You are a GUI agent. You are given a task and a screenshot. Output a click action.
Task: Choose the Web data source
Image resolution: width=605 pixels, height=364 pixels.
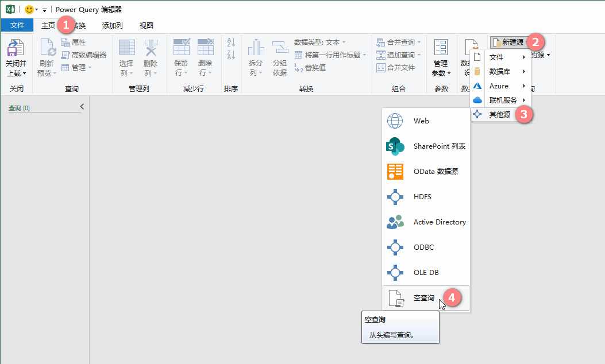pos(426,121)
